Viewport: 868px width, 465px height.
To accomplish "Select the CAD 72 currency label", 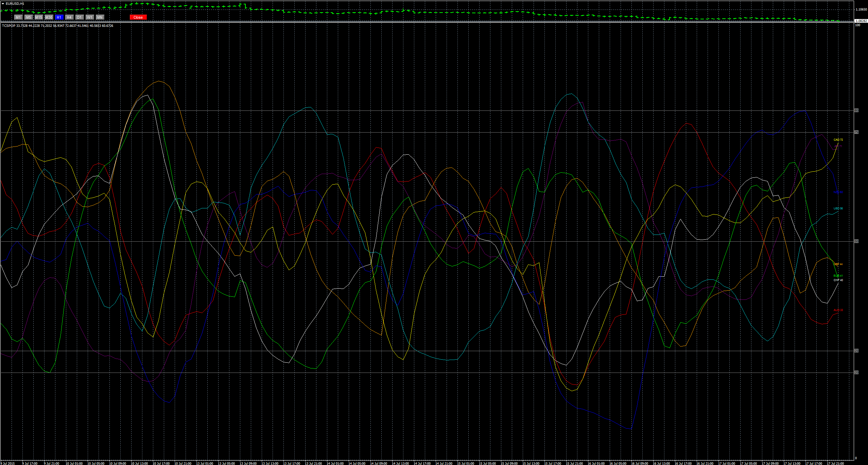I will pos(838,140).
